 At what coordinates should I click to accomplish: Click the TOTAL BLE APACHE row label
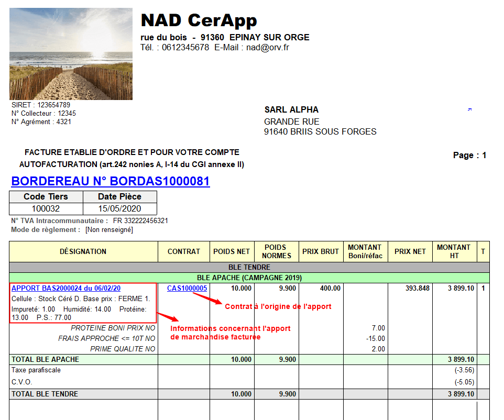pos(45,359)
